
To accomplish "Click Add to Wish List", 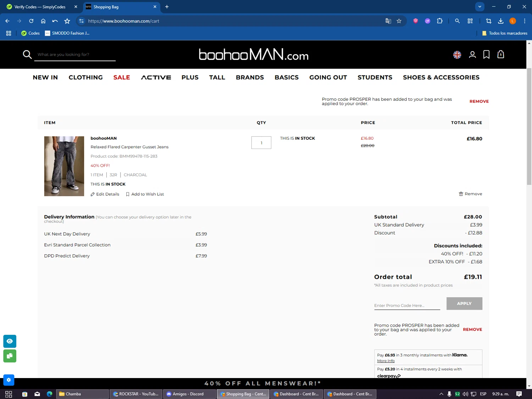I will [x=145, y=194].
